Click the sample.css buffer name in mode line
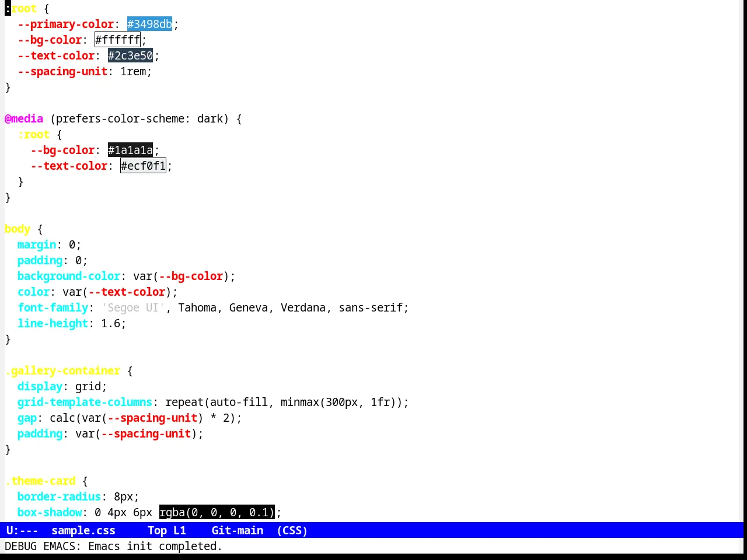Viewport: 747px width, 560px height. coord(83,530)
